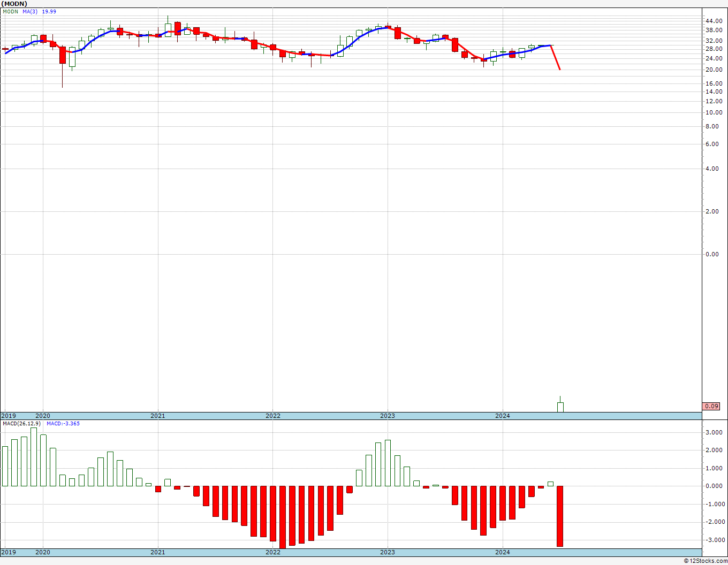This screenshot has width=728, height=565.
Task: Select the 4.00 price axis label
Action: click(x=712, y=169)
